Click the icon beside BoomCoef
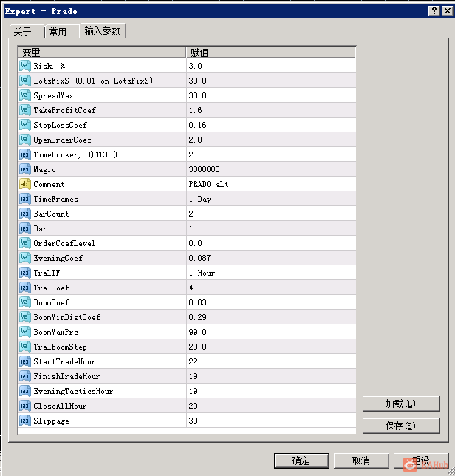 tap(25, 302)
